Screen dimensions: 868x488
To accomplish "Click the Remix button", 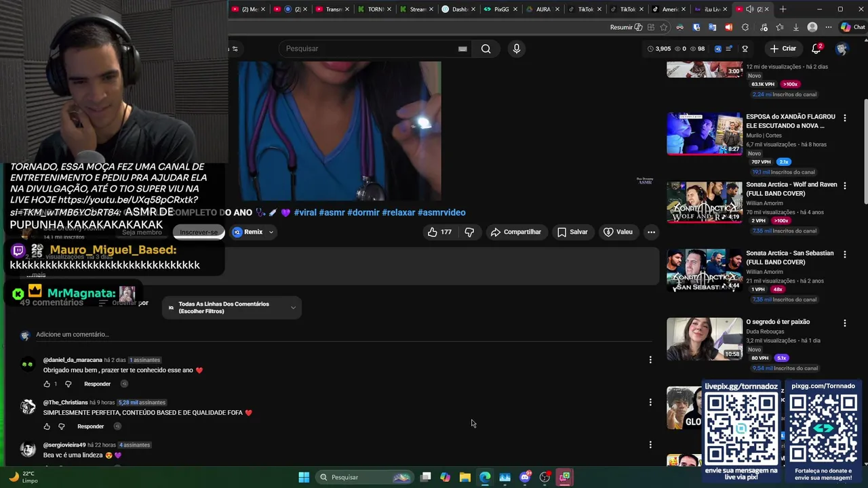I will coord(248,232).
